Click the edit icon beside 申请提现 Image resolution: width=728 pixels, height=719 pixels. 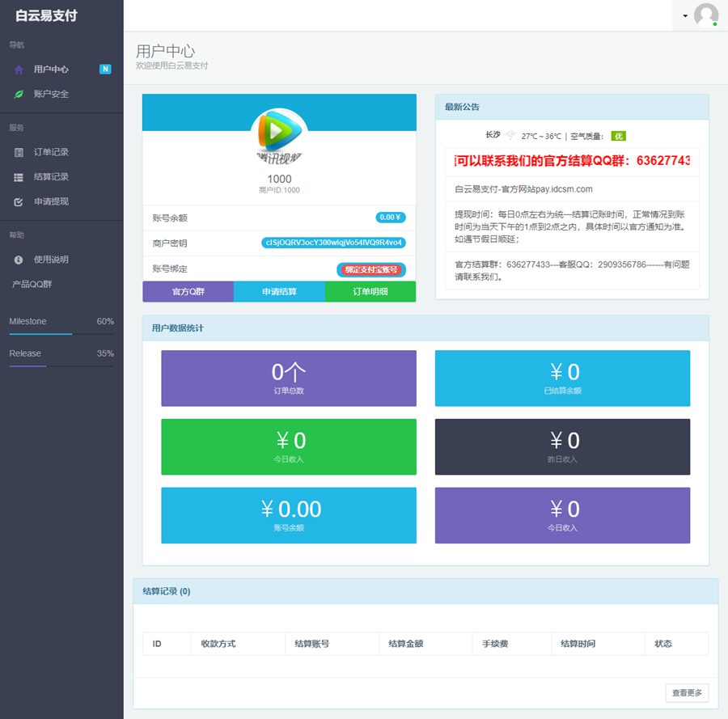click(x=19, y=202)
